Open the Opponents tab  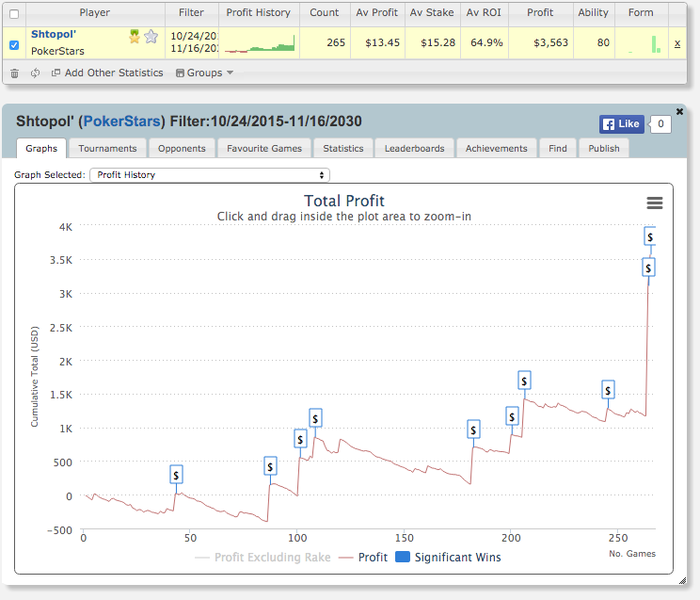(182, 148)
